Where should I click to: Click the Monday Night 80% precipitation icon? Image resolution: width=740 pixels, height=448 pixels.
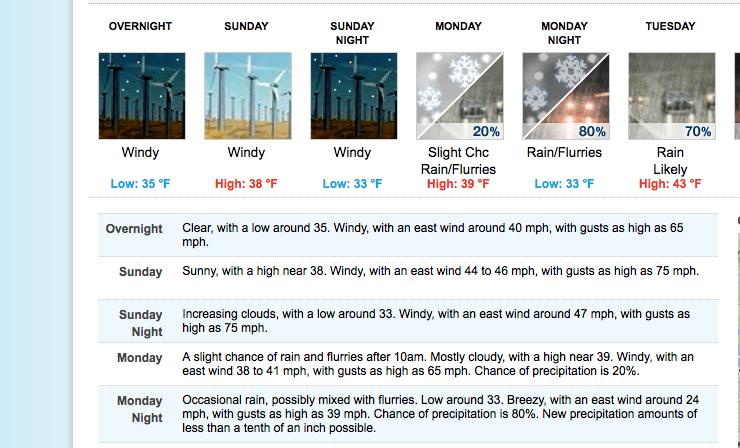564,96
